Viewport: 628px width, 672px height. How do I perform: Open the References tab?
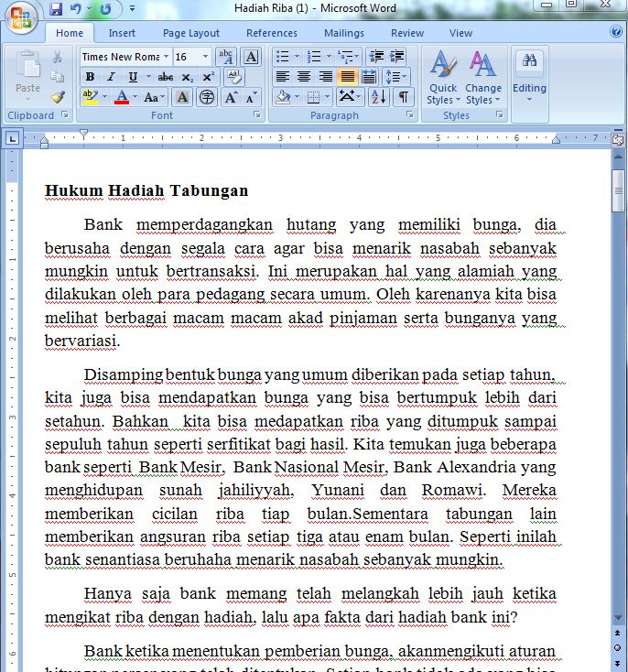coord(272,33)
